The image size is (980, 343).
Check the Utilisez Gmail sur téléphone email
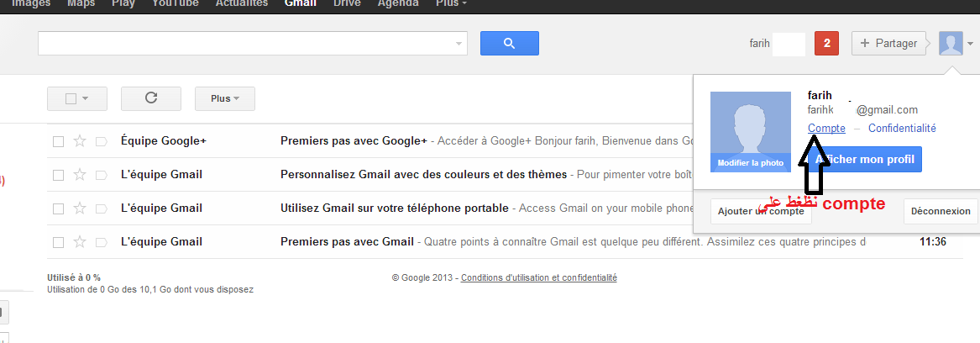(58, 208)
